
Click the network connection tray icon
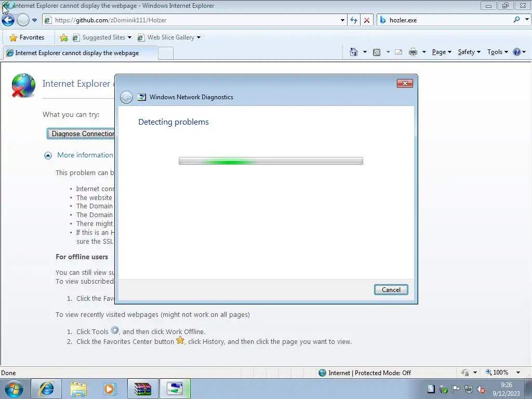(x=469, y=389)
